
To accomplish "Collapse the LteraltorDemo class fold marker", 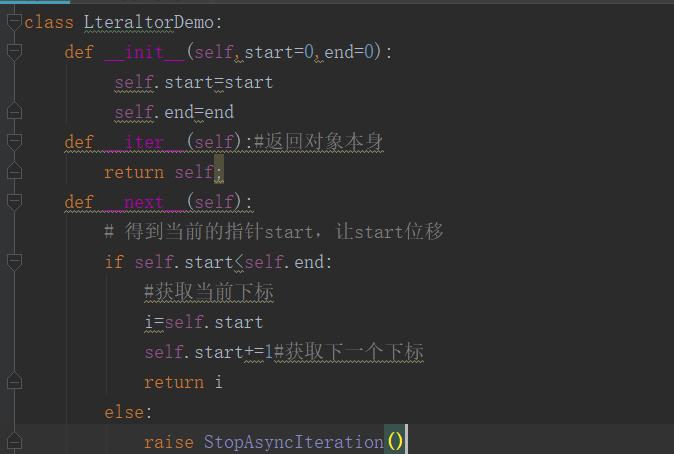I will point(13,22).
